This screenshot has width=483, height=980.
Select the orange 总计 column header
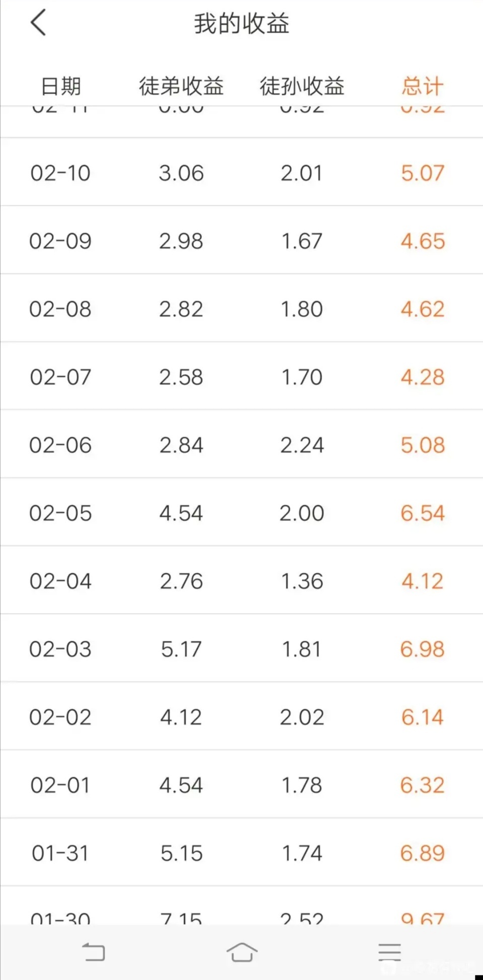click(423, 86)
